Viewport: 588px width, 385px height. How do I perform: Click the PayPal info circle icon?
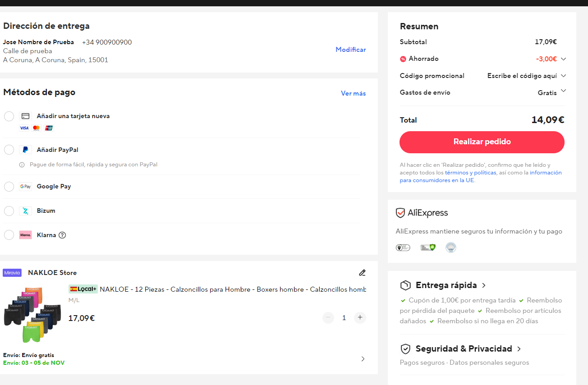click(x=22, y=165)
